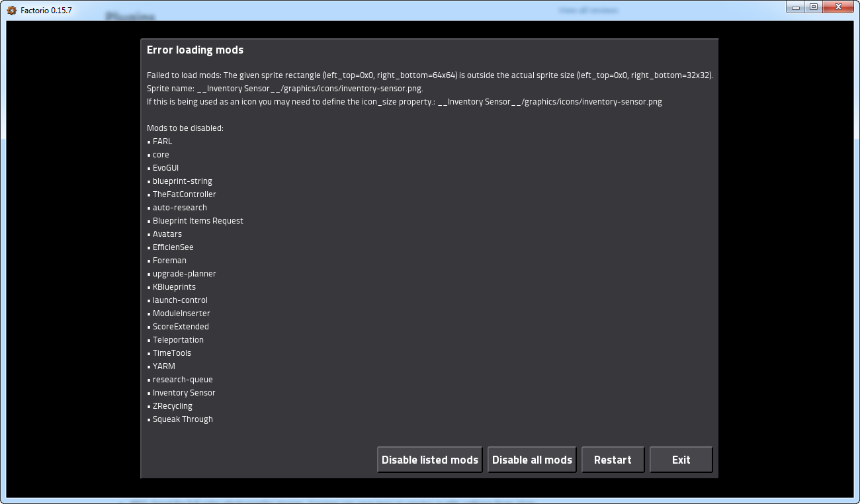Select the EvoGUI mod entry
The width and height of the screenshot is (860, 504).
pyautogui.click(x=165, y=168)
